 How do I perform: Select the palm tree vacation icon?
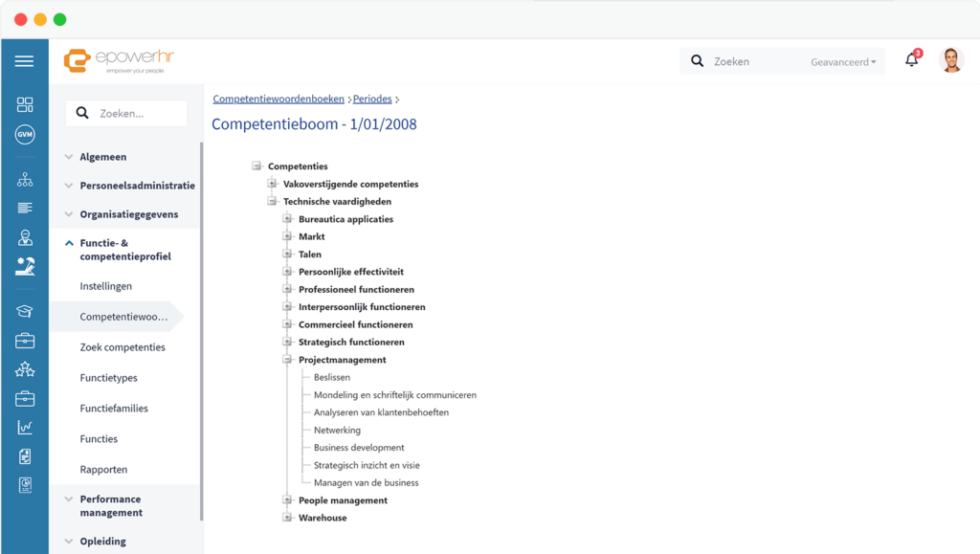click(x=24, y=267)
